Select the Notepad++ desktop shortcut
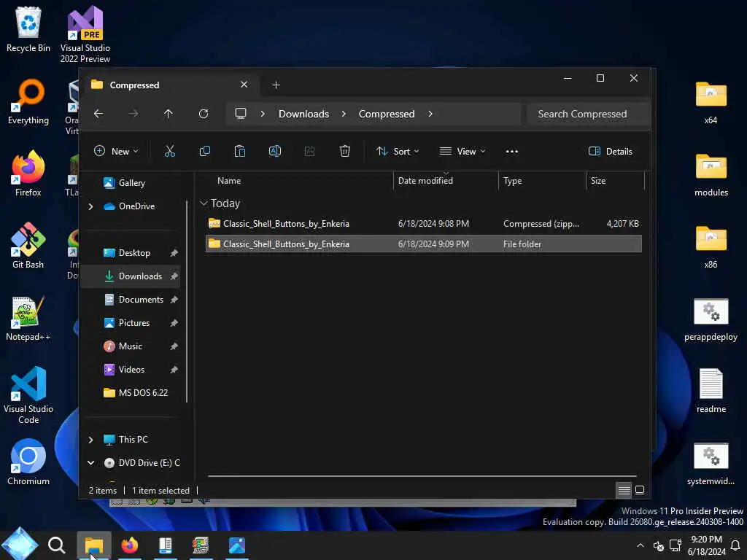Image resolution: width=747 pixels, height=560 pixels. pos(28,318)
